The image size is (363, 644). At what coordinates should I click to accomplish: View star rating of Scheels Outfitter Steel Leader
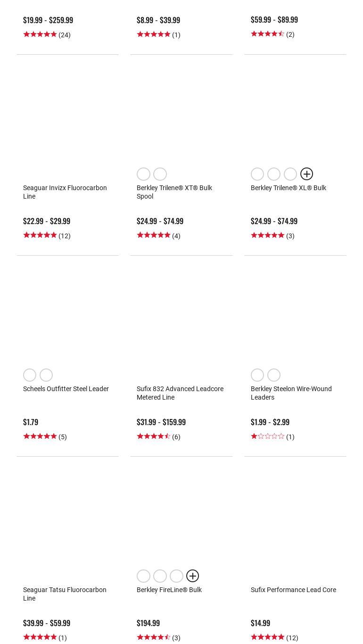40,436
